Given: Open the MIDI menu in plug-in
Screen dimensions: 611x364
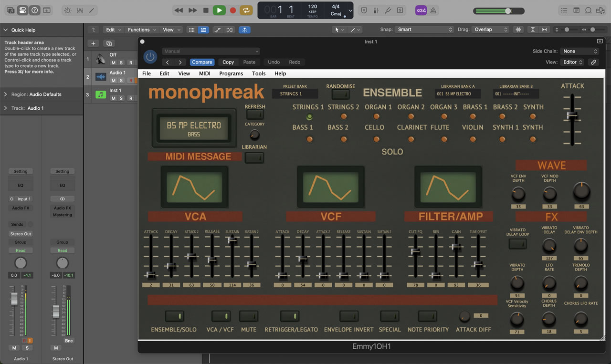Looking at the screenshot, I should point(204,73).
